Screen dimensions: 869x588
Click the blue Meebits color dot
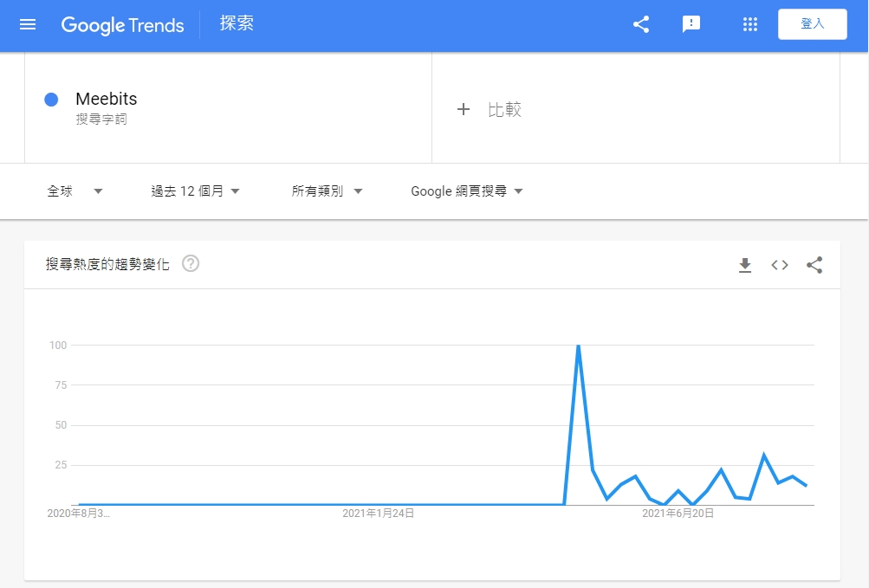(51, 100)
